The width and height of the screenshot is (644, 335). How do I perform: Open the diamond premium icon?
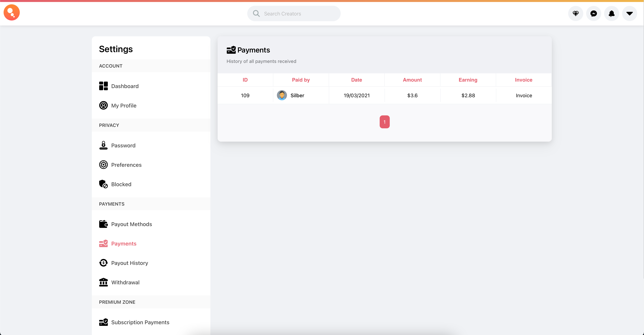(x=576, y=13)
